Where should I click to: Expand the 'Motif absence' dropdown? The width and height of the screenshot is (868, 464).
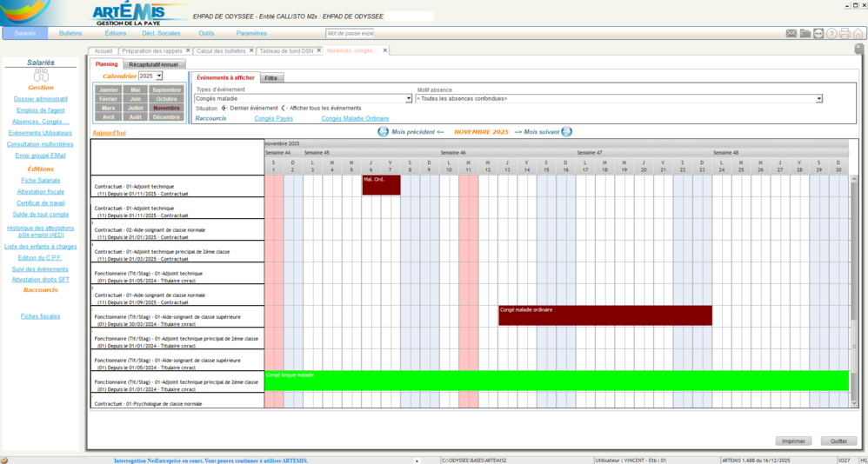click(x=818, y=99)
